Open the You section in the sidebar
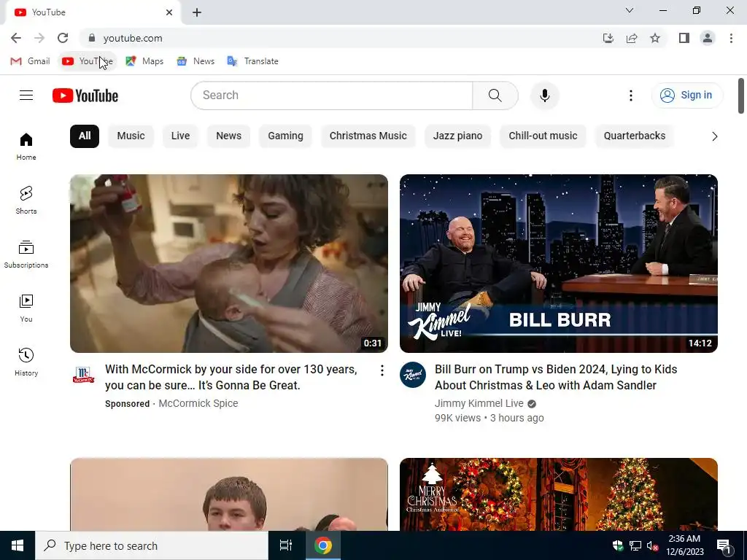Screen dimensions: 747x560 (26, 308)
